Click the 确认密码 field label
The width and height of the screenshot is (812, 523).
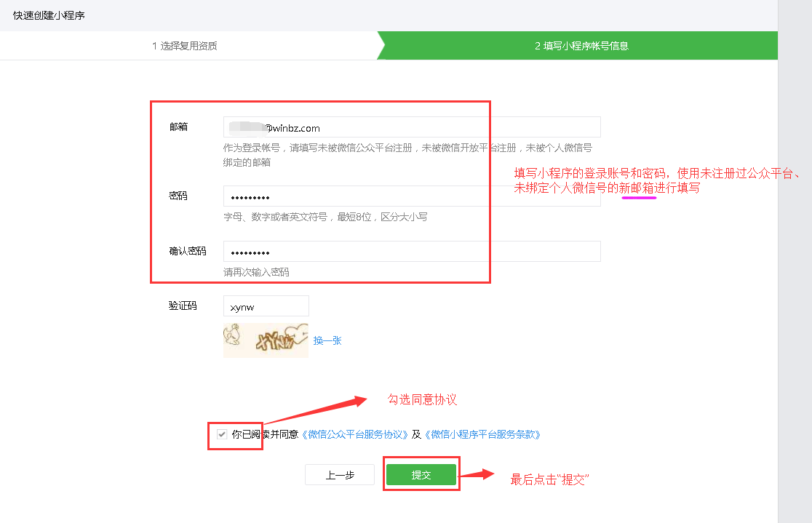(x=187, y=252)
